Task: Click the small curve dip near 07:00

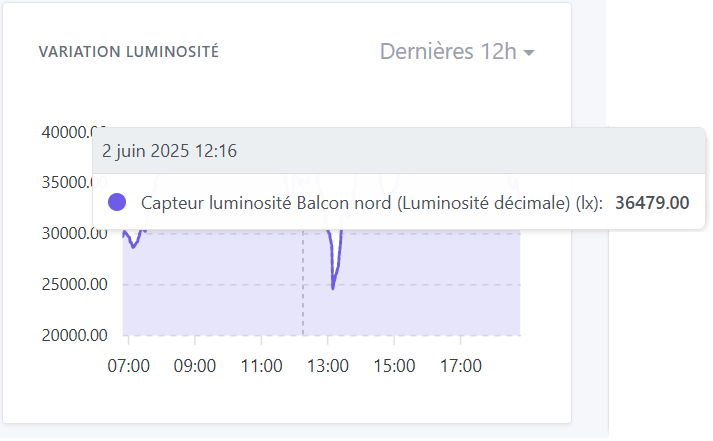Action: pos(134,246)
